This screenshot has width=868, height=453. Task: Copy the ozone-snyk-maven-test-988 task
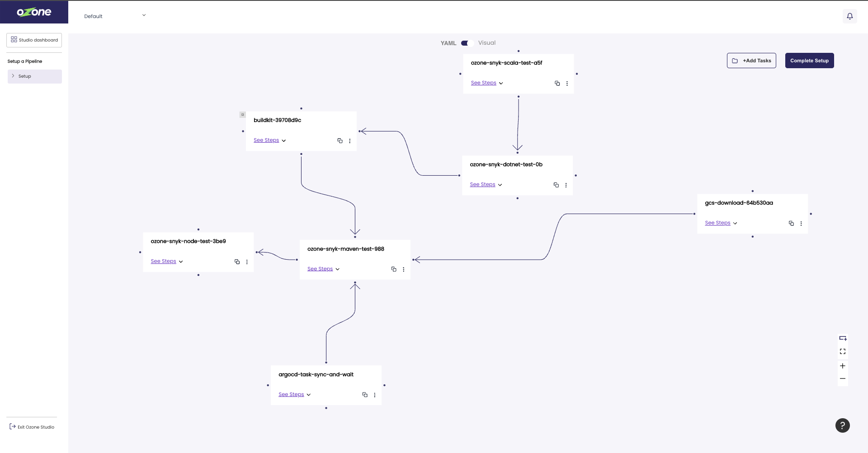(394, 269)
